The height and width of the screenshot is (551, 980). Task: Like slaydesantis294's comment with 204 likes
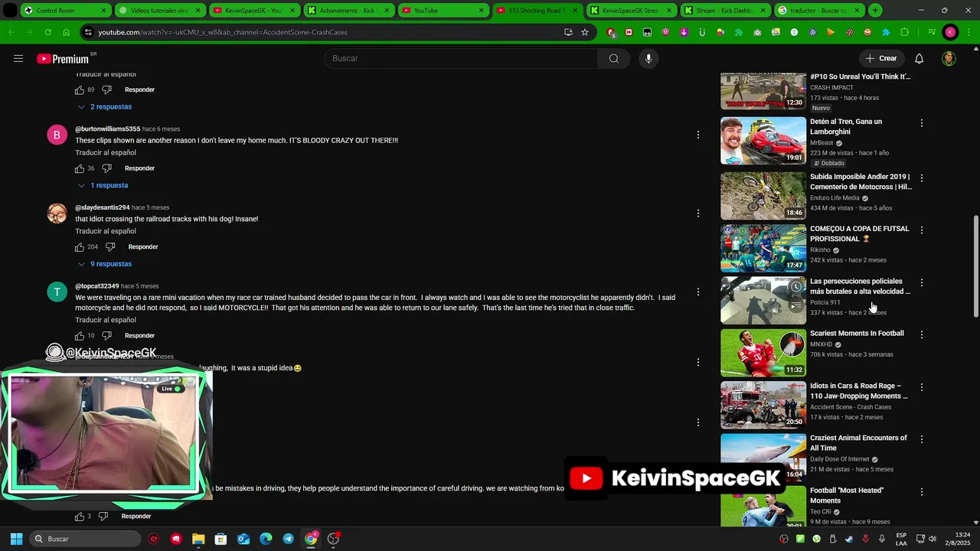pos(80,247)
